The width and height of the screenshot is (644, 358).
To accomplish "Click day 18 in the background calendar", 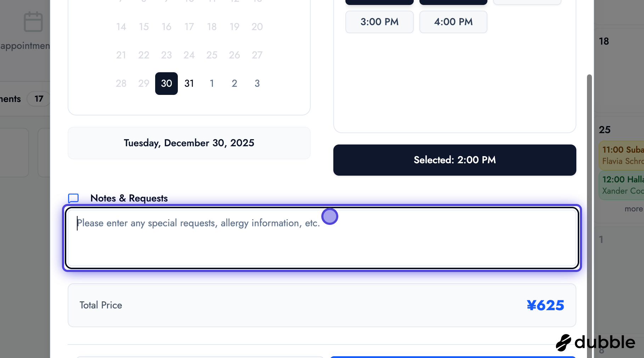I will coord(604,41).
